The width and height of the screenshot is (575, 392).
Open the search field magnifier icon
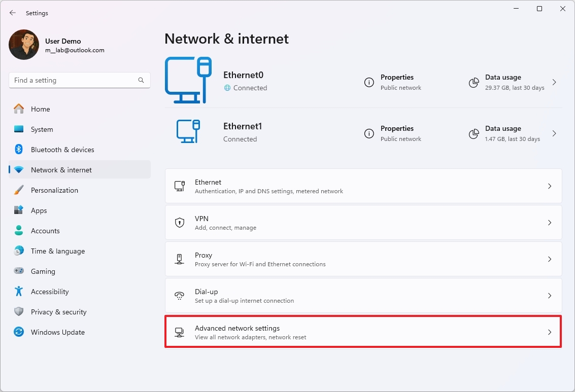[141, 80]
